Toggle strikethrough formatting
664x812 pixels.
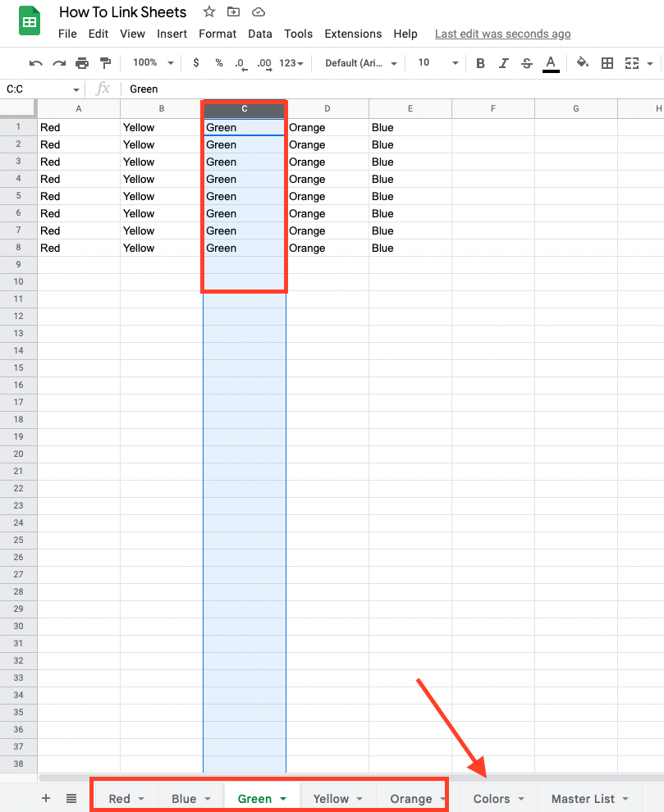tap(526, 62)
